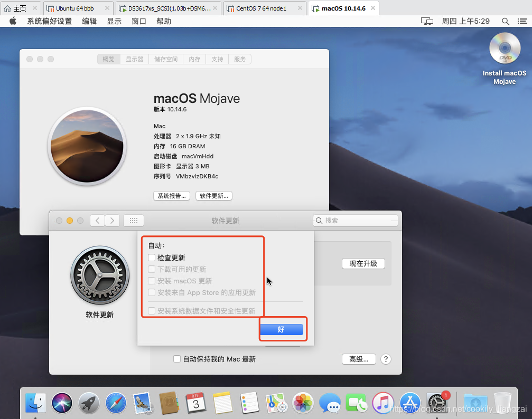Go forward in Software Update window

(113, 221)
